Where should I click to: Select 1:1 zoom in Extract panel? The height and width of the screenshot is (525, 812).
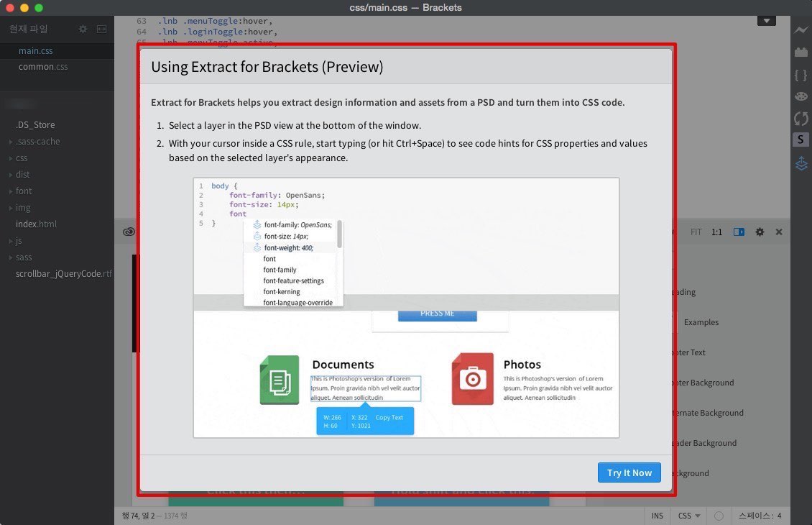point(716,232)
